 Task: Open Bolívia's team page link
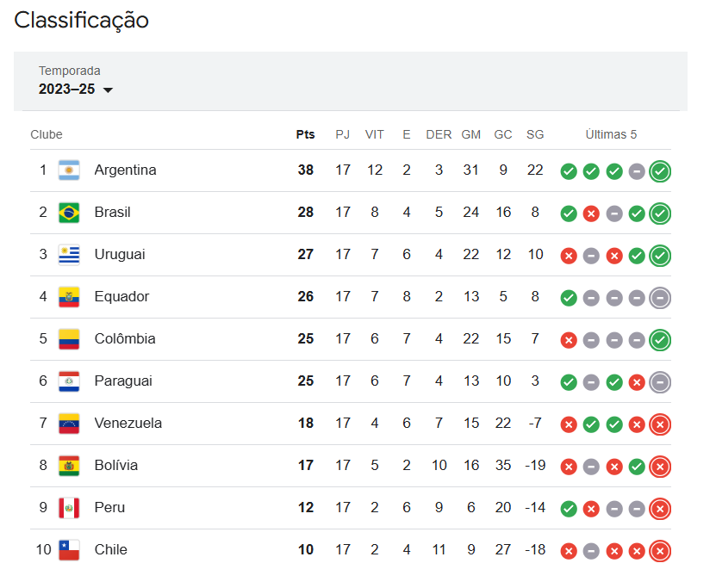(x=115, y=465)
